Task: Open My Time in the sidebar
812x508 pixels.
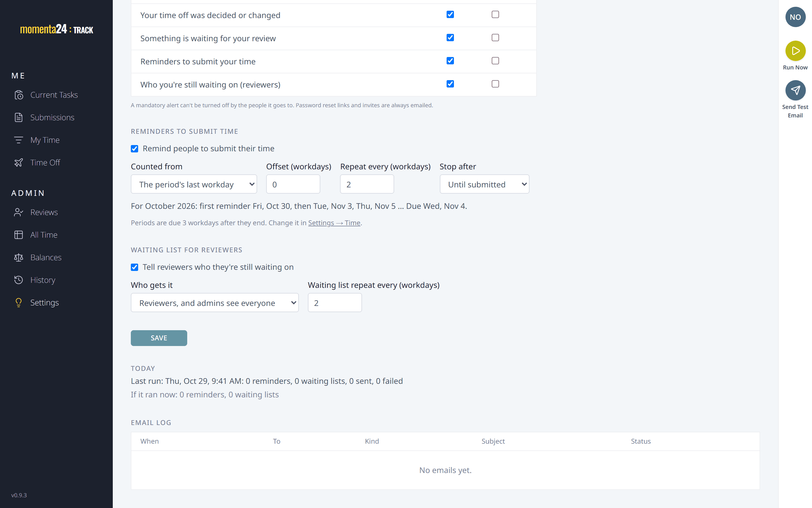Action: pos(45,140)
